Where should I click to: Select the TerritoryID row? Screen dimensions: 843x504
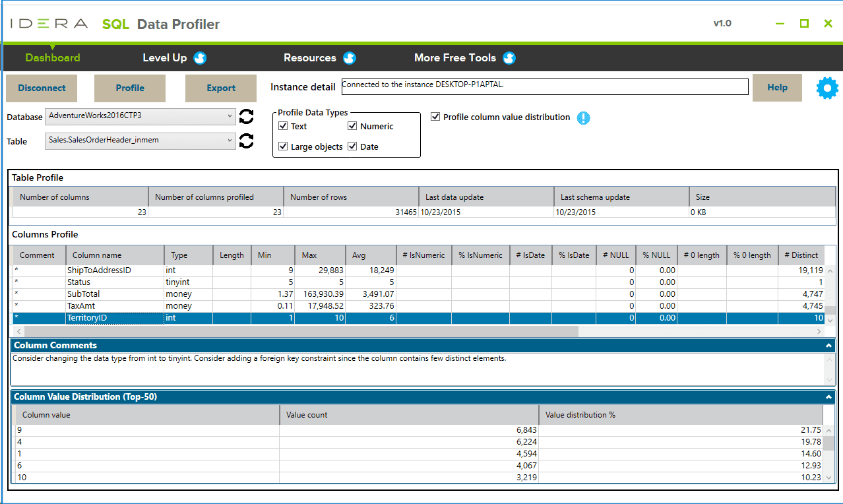point(418,318)
